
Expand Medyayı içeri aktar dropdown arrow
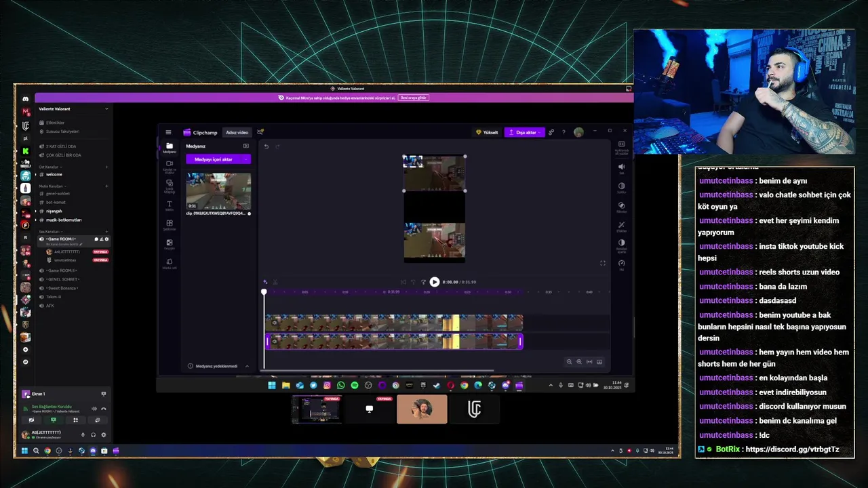pos(245,159)
